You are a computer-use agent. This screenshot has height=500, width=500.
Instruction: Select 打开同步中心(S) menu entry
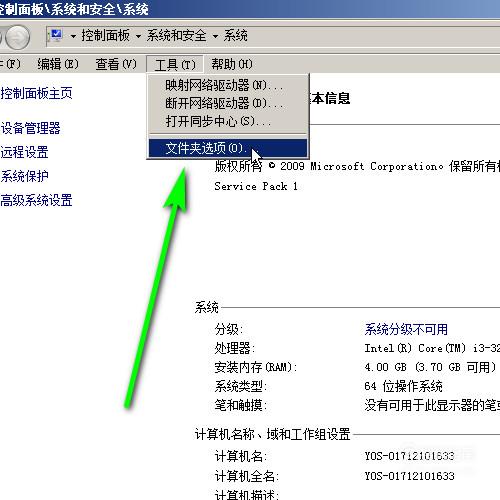coord(228,121)
